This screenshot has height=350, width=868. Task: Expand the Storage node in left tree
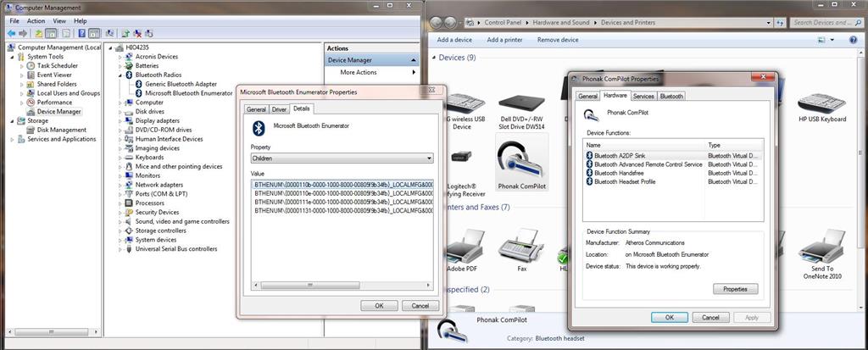[x=12, y=121]
